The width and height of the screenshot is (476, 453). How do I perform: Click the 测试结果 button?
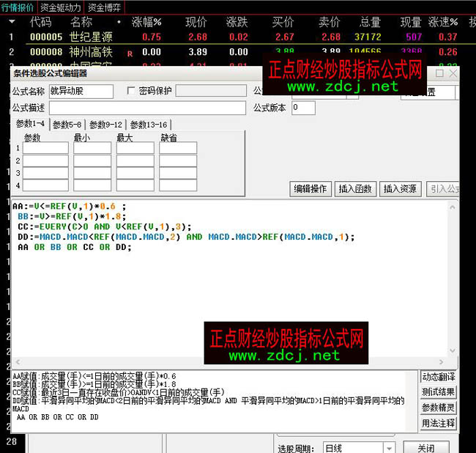click(439, 392)
